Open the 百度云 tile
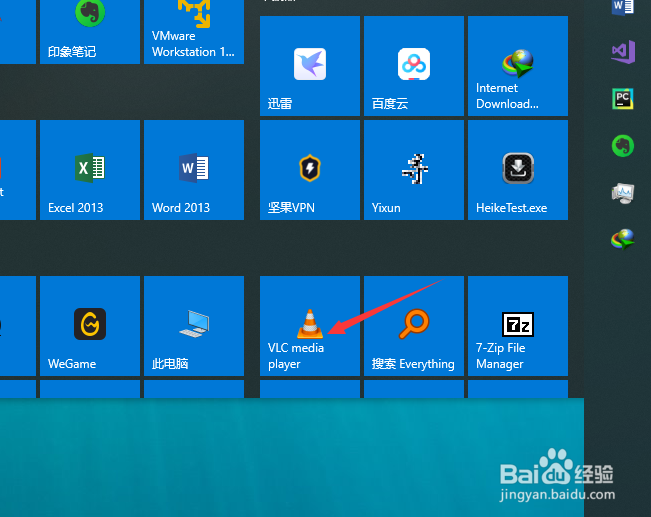Screen dimensions: 651x517 pos(414,66)
